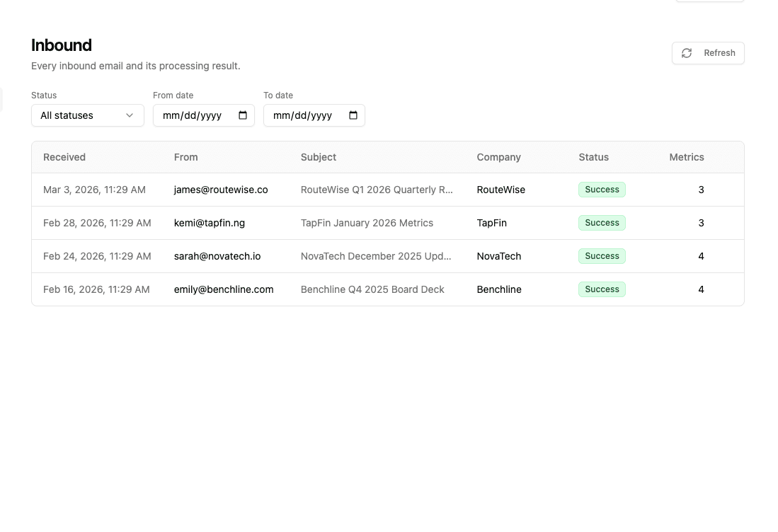This screenshot has width=778, height=532.
Task: Click the Received column header
Action: click(64, 157)
